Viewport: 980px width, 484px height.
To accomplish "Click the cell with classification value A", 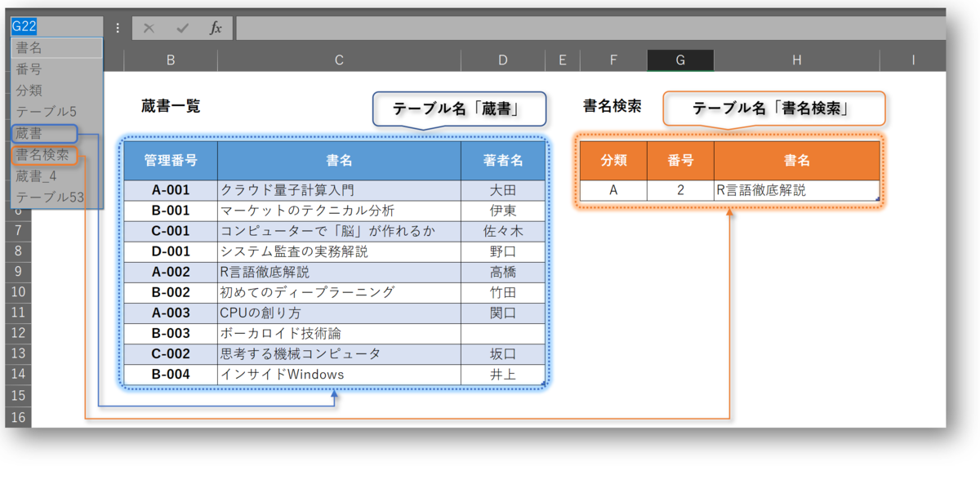I will point(613,189).
